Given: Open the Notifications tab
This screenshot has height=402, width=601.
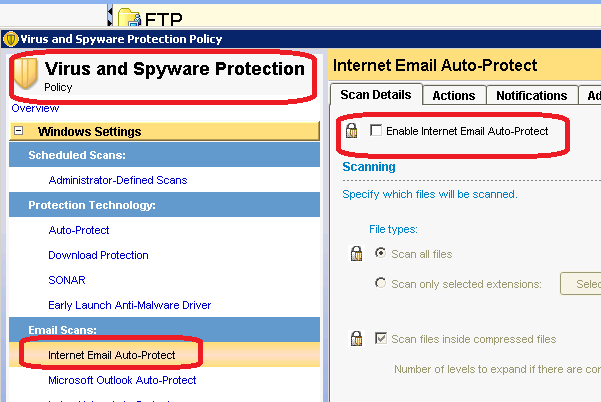Looking at the screenshot, I should click(x=532, y=95).
